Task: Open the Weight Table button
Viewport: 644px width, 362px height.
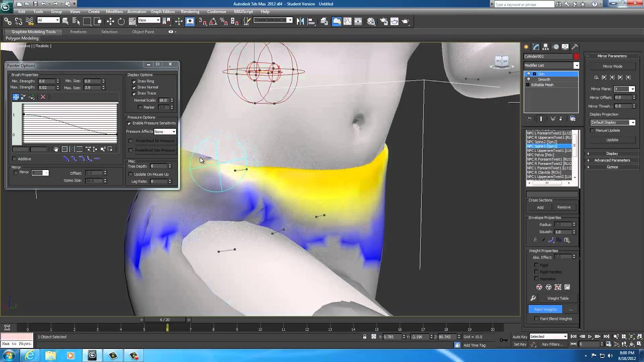Action: 557,298
